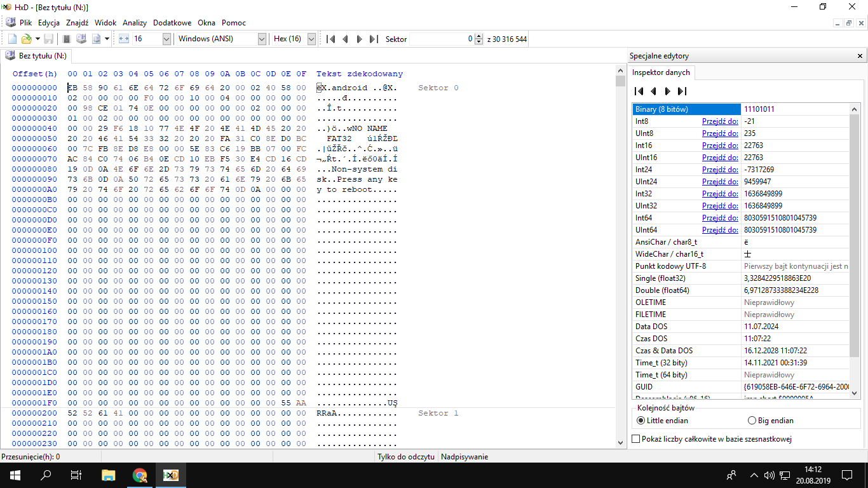868x488 pixels.
Task: Open Chrome from the taskbar
Action: pyautogui.click(x=140, y=475)
